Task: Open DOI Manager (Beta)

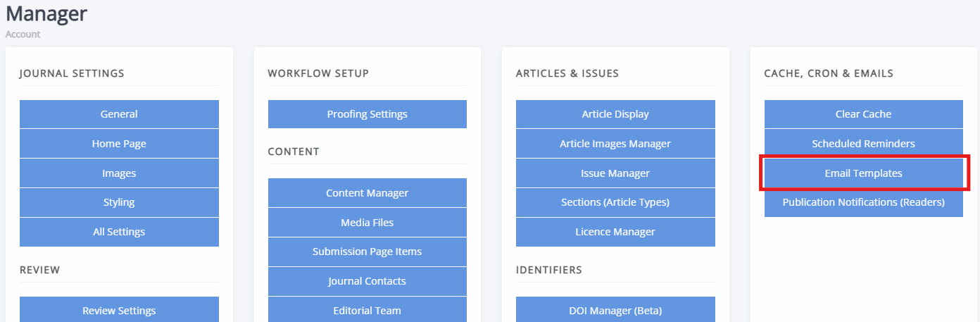Action: tap(615, 310)
